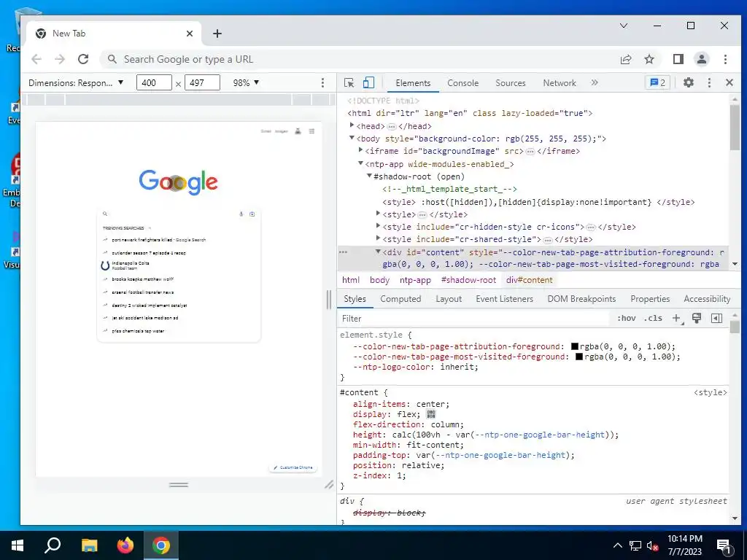Launch Firefox from the taskbar

(x=125, y=545)
